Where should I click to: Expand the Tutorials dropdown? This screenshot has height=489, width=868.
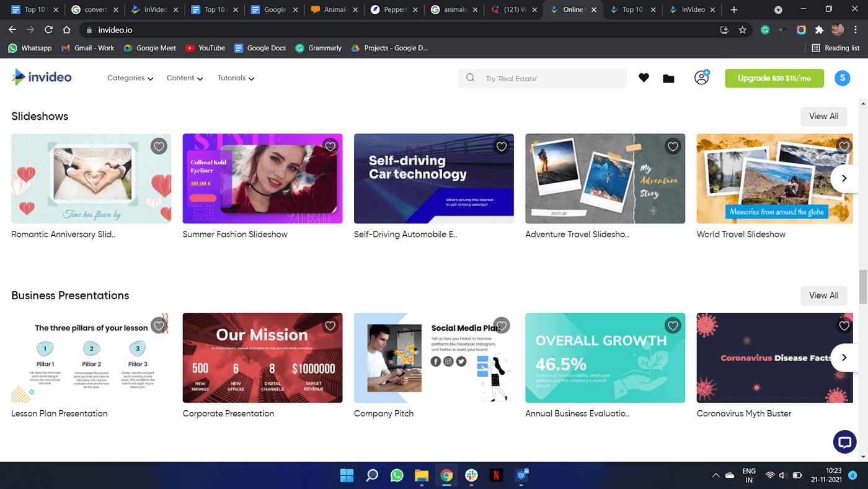point(236,78)
